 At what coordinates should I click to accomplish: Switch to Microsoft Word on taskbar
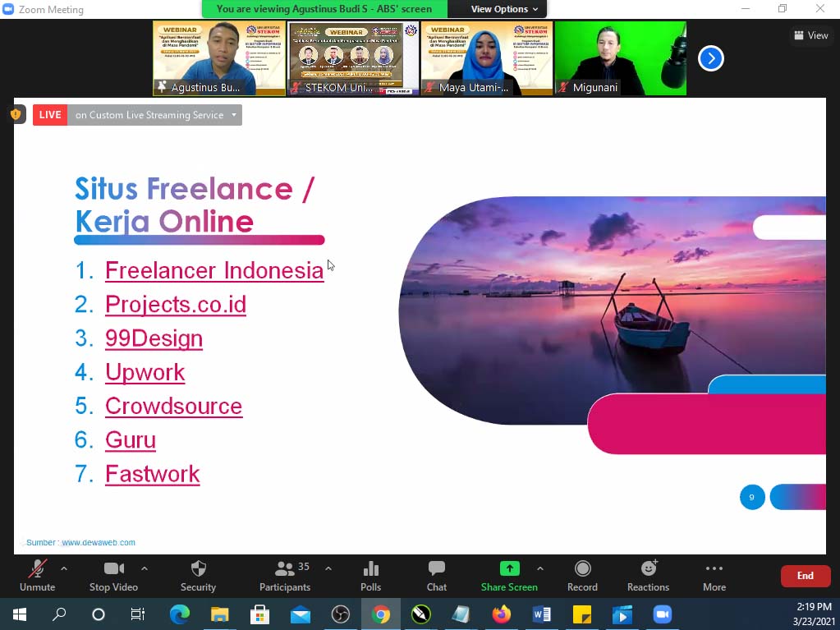click(x=542, y=614)
